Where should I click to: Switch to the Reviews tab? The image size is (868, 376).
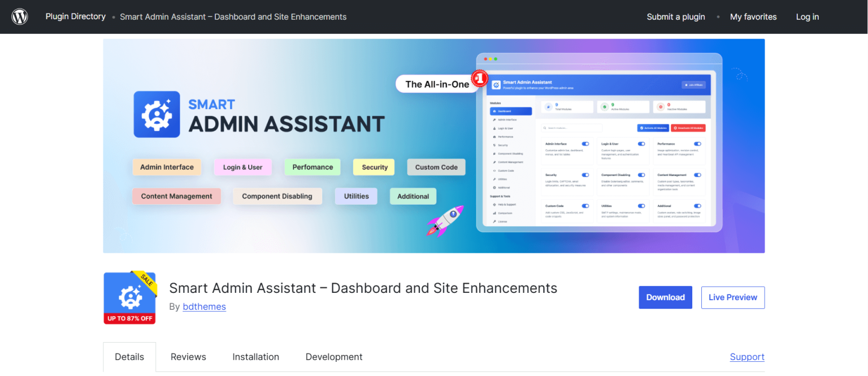pos(188,357)
